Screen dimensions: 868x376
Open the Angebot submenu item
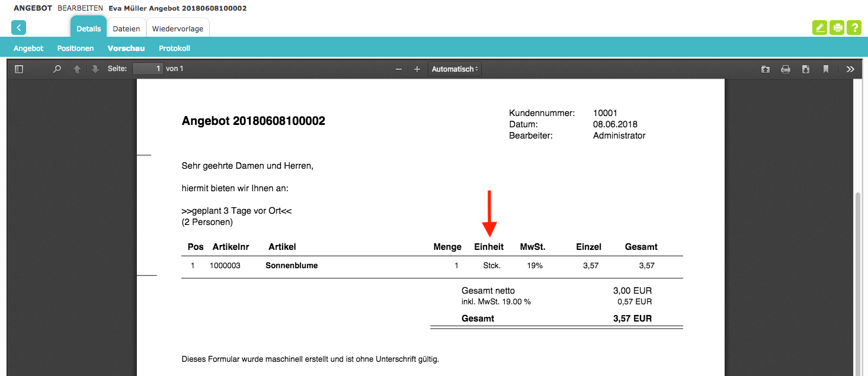(28, 49)
